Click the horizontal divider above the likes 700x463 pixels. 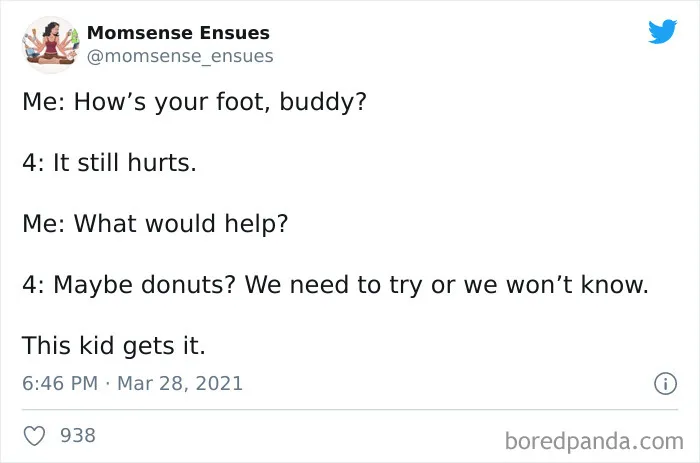350,409
